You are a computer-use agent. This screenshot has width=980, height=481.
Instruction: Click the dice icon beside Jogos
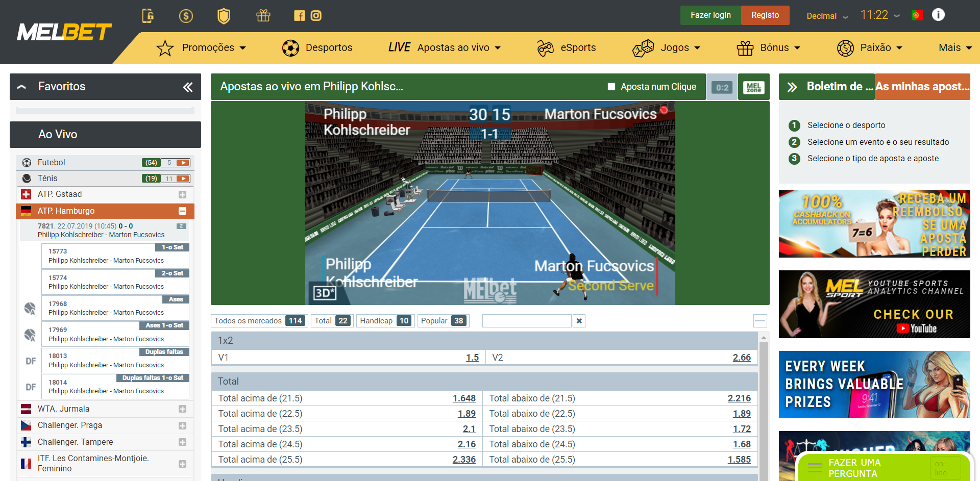coord(643,48)
